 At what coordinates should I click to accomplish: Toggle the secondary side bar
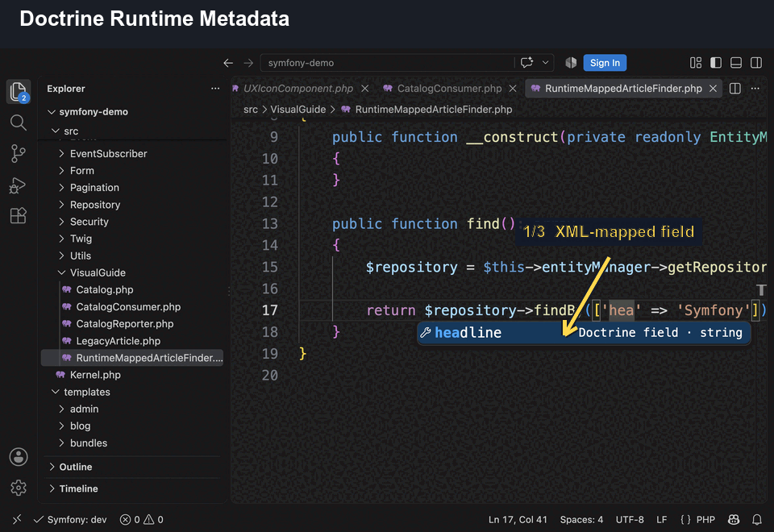click(756, 63)
